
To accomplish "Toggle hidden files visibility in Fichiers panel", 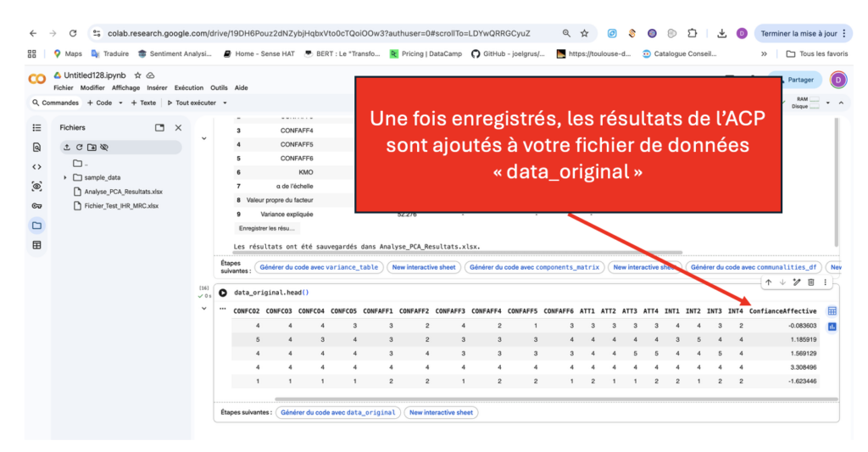I will [x=104, y=148].
